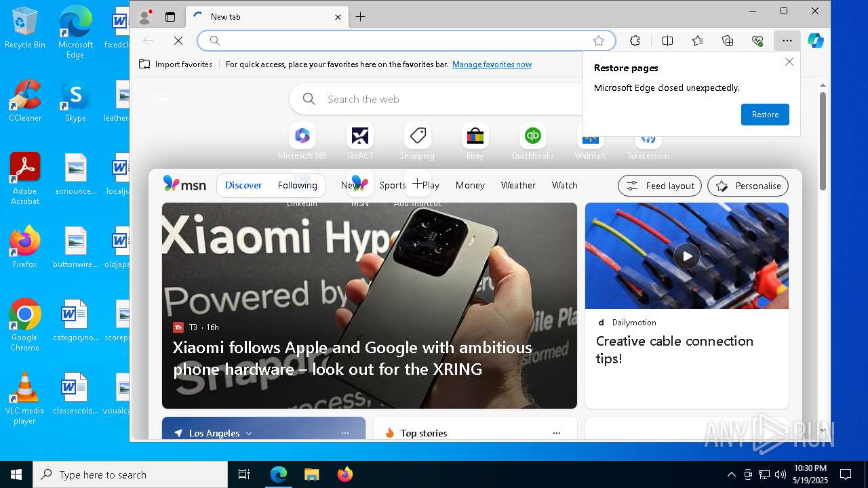
Task: Select the Discover tab
Action: 243,185
